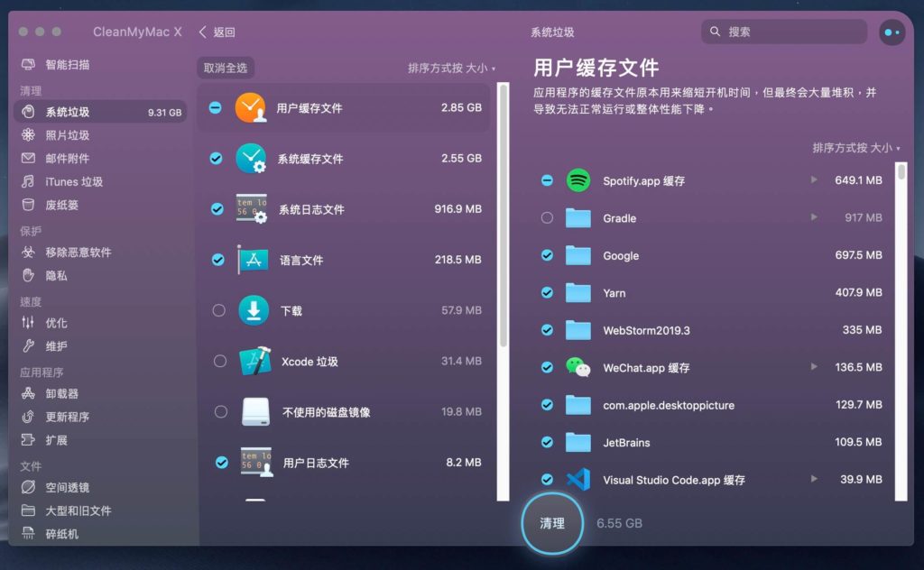Click the Maintenance wrench icon
Image resolution: width=924 pixels, height=570 pixels.
coord(28,345)
